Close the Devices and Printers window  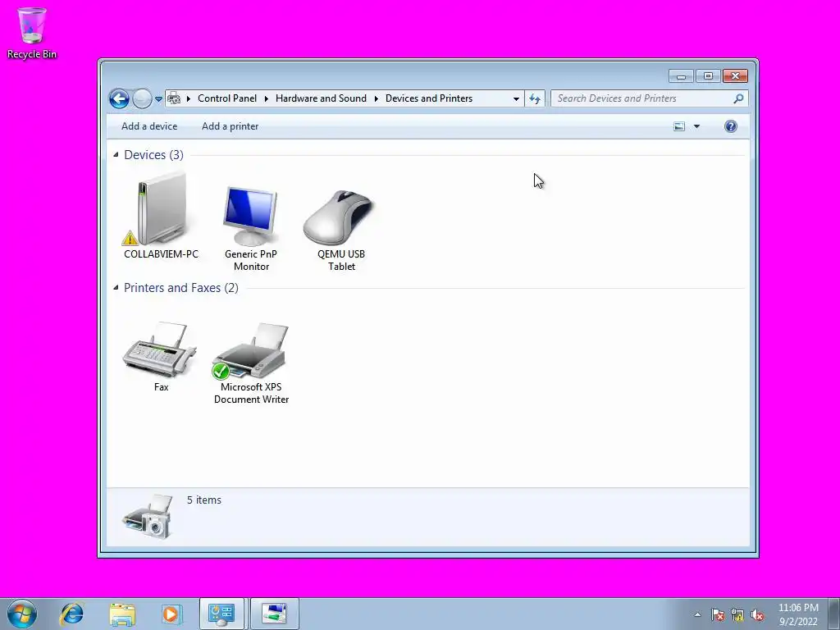tap(735, 76)
